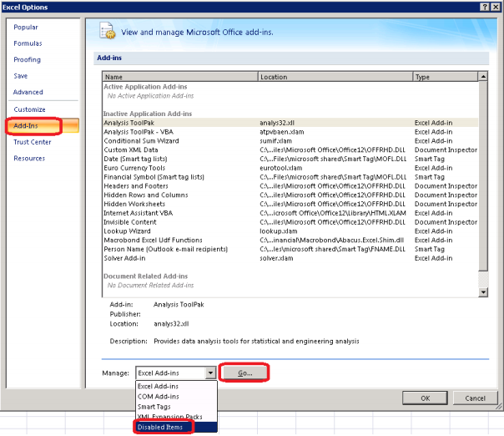Choose XML Expansion Packs from the list

(x=176, y=417)
